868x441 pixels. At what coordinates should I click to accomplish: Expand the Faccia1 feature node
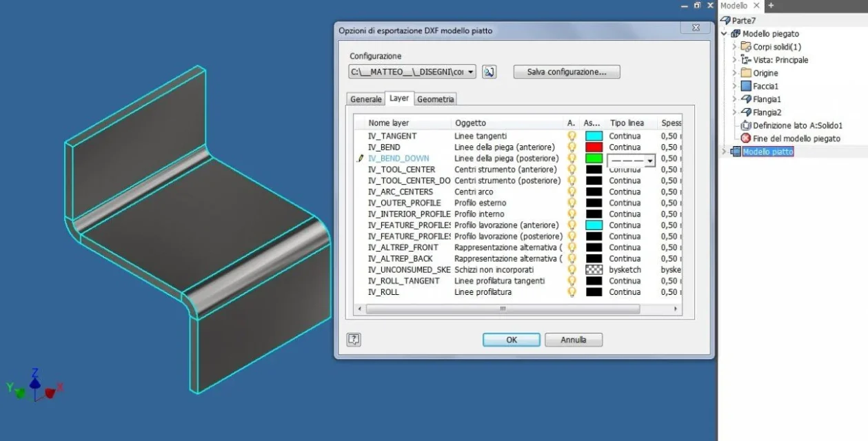click(735, 86)
